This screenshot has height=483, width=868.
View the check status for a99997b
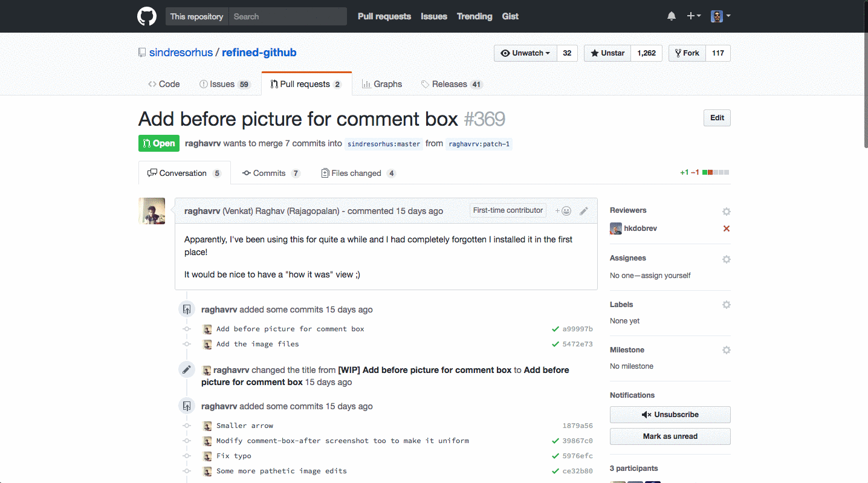[555, 329]
